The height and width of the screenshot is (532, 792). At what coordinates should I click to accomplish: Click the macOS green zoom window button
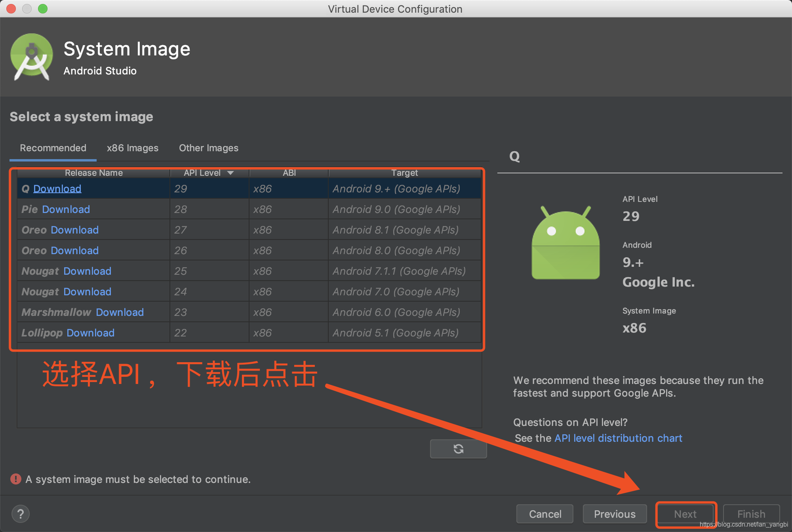(43, 9)
